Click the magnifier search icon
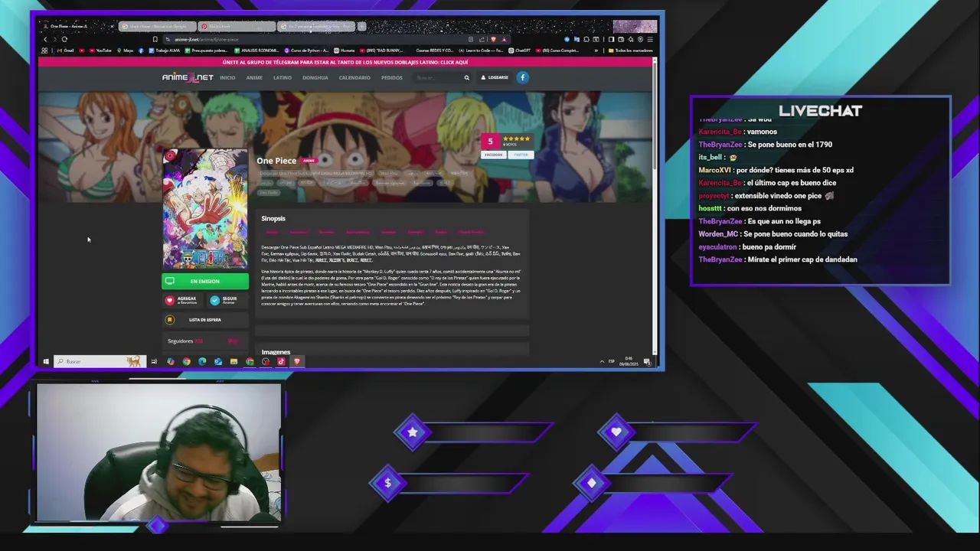 click(x=466, y=77)
